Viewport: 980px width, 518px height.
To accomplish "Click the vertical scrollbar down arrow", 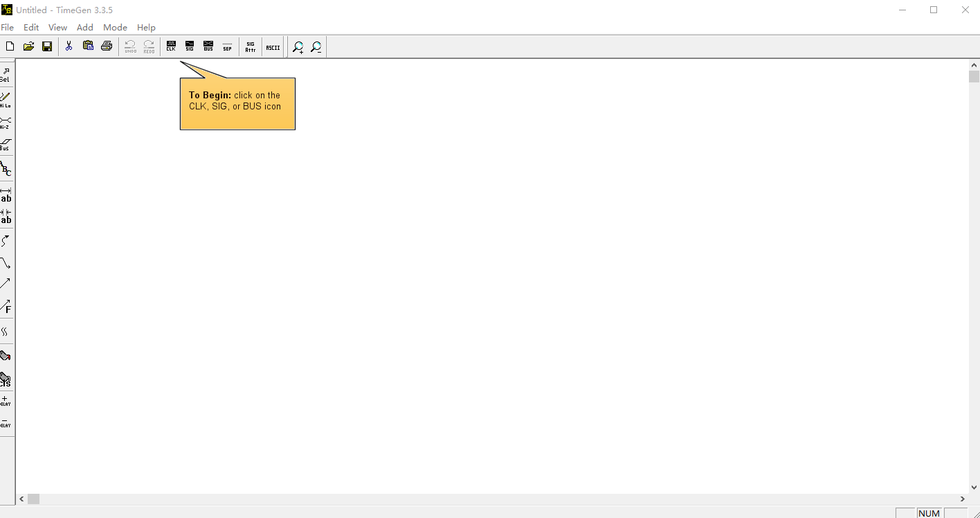I will click(974, 488).
